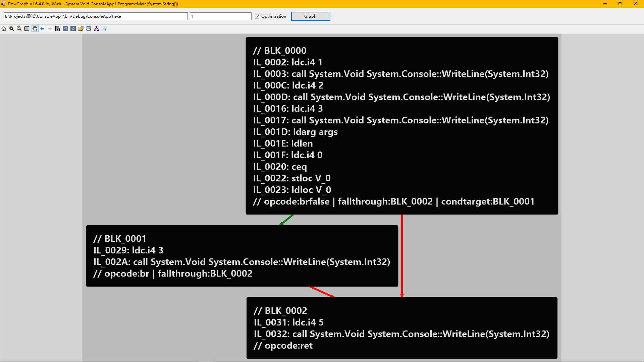Toggle the Optimization checkbox

(x=257, y=16)
